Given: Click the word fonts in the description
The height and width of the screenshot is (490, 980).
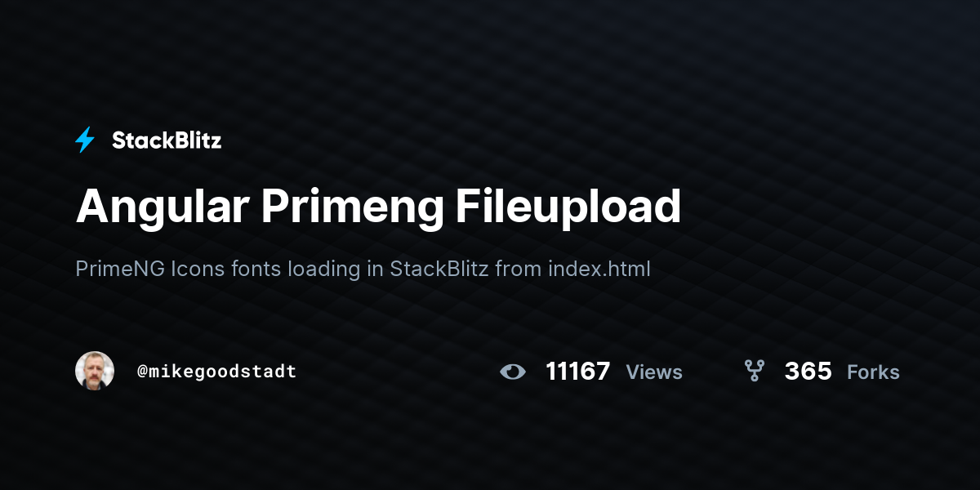Looking at the screenshot, I should point(252,269).
